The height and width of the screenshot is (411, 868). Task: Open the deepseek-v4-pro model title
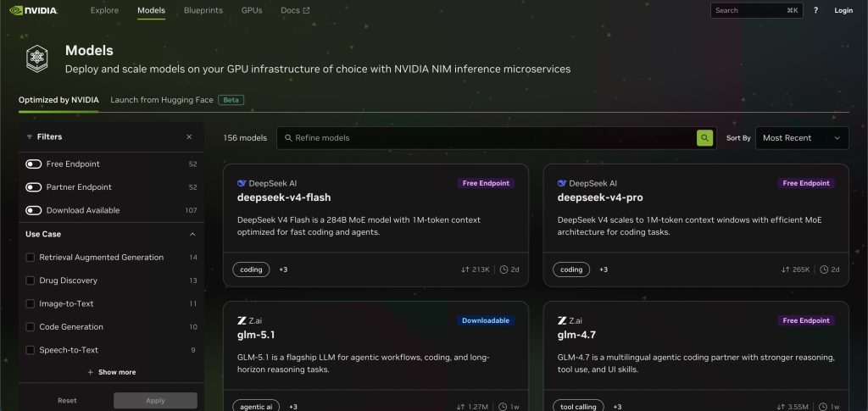tap(600, 197)
